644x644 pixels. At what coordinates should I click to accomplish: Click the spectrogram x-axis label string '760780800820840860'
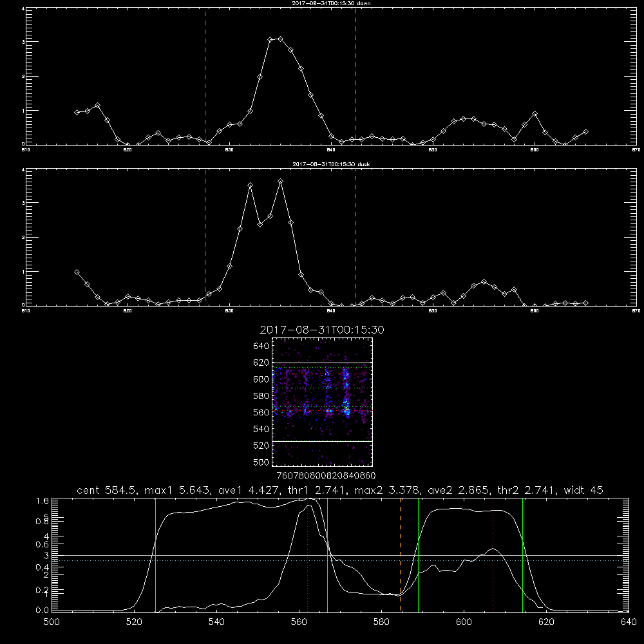click(x=326, y=475)
